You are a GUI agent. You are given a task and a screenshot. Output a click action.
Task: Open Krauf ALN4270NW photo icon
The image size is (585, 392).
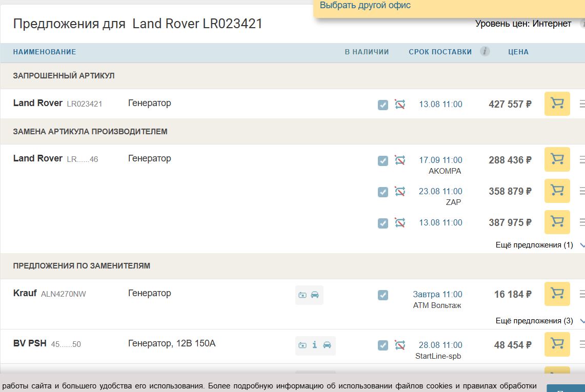pos(302,295)
